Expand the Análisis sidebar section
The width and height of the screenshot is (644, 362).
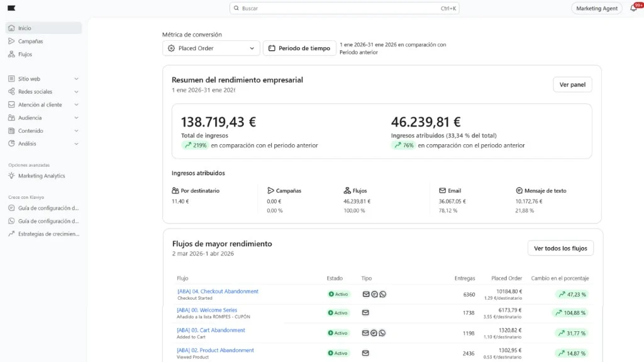click(x=76, y=144)
